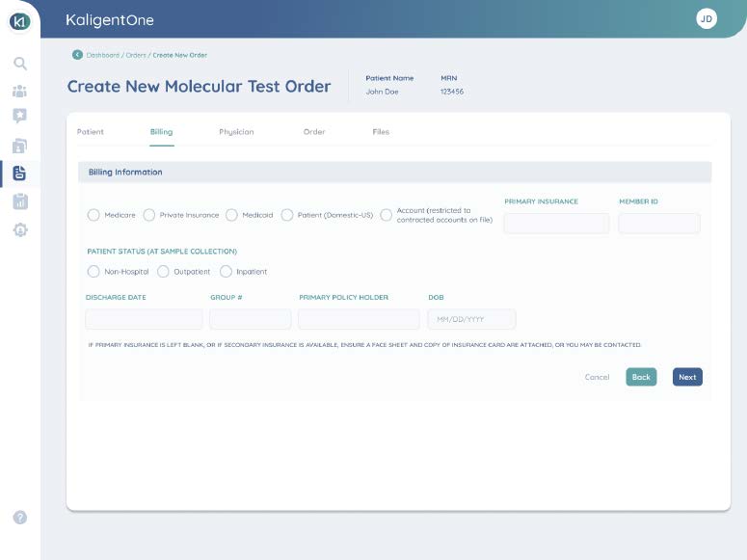Image resolution: width=747 pixels, height=560 pixels.
Task: Click the search icon in the sidebar
Action: point(20,64)
